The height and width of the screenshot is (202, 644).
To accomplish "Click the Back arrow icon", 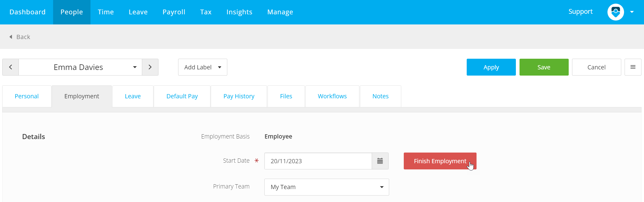I will [x=11, y=37].
